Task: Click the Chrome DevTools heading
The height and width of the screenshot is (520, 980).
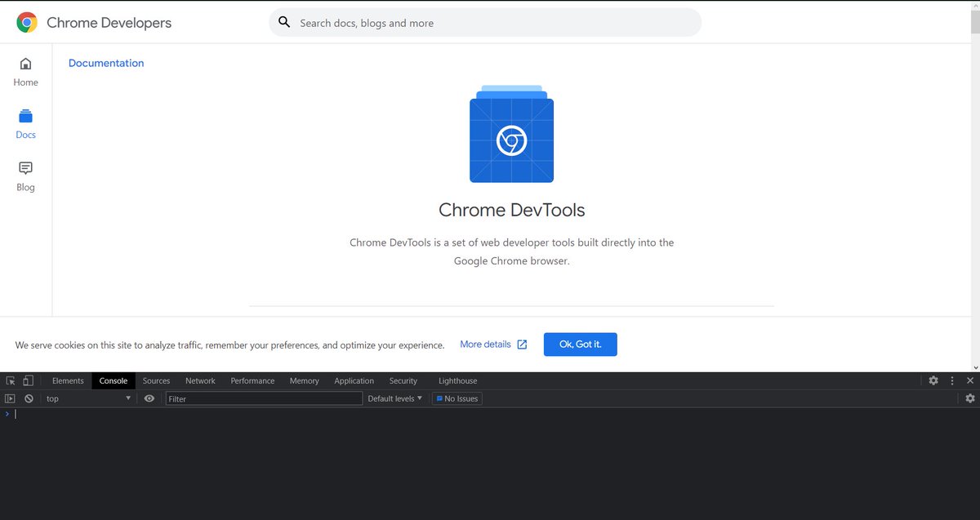Action: [x=512, y=210]
